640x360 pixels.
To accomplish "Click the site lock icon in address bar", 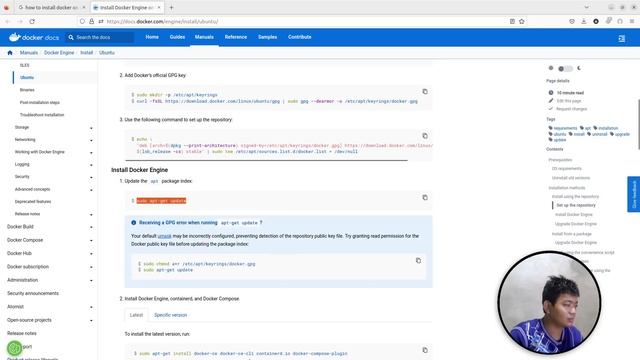I will (91, 21).
